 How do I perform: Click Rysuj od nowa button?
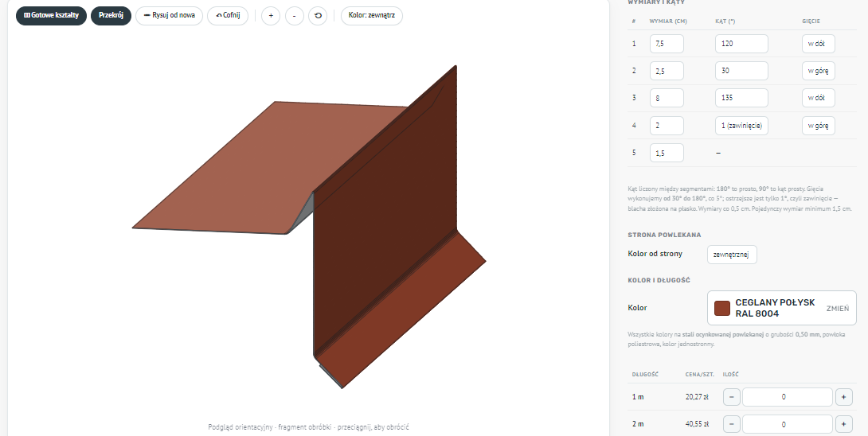(x=170, y=15)
